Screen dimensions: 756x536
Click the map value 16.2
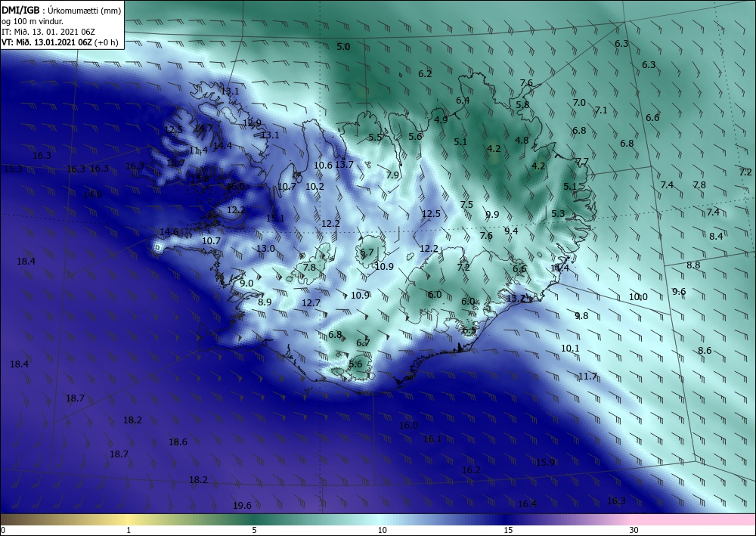pos(471,470)
